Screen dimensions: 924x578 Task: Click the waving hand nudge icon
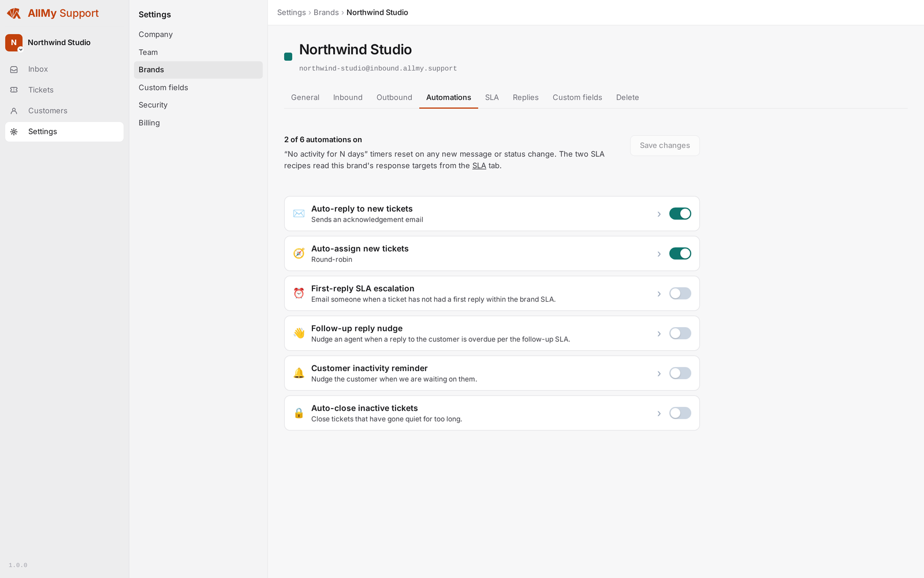click(299, 334)
